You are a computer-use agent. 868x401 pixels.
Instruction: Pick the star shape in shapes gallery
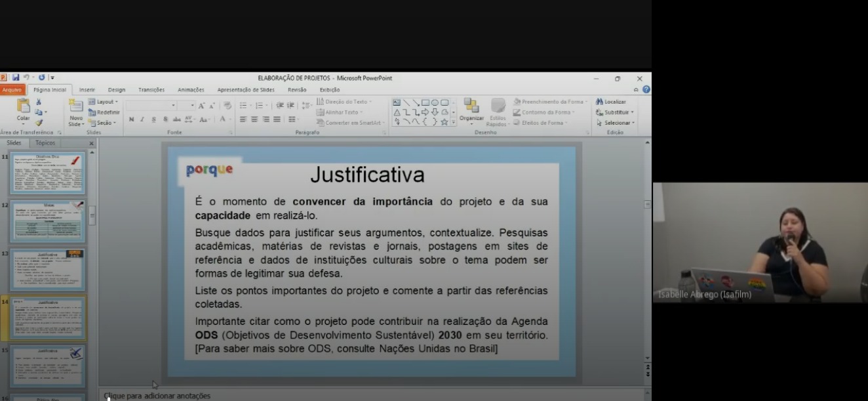(x=444, y=122)
